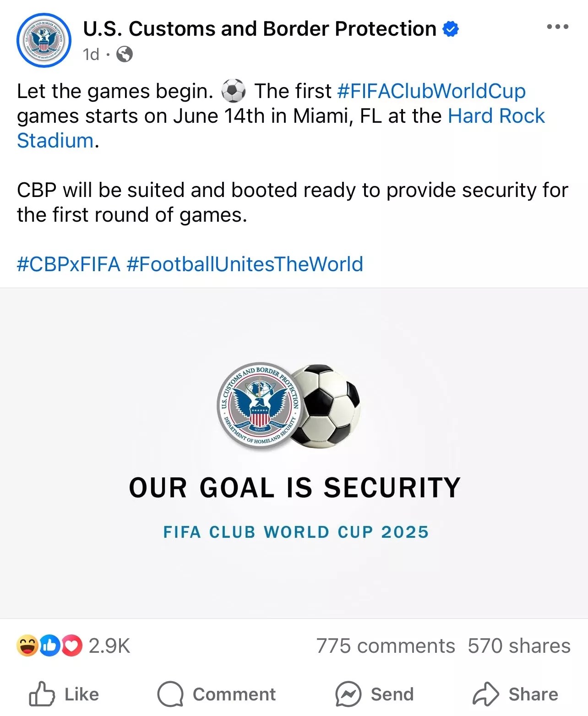Click the blue verified badge

451,29
